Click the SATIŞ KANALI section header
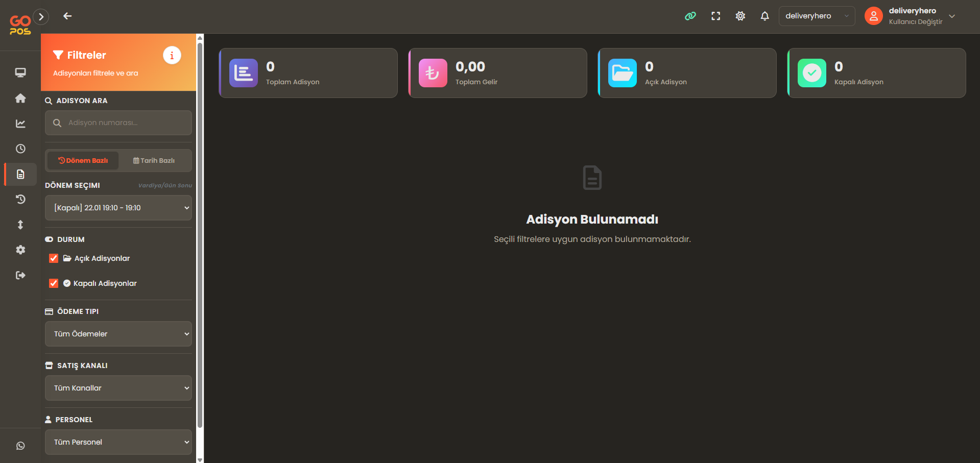This screenshot has height=463, width=980. [77, 365]
